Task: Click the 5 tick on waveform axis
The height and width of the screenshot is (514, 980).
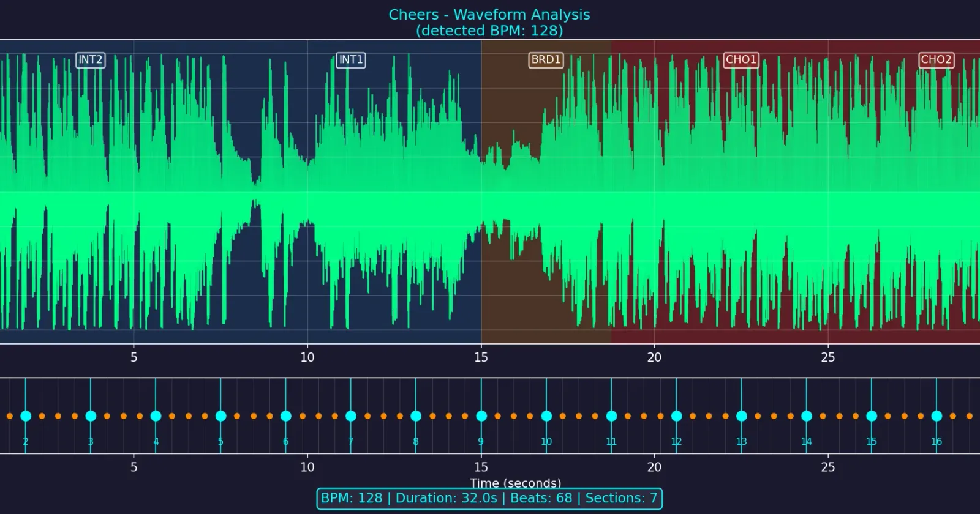Action: point(134,357)
